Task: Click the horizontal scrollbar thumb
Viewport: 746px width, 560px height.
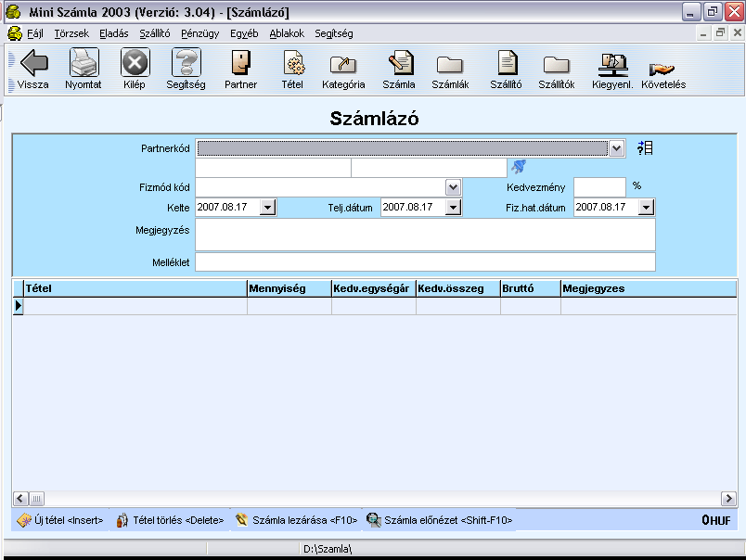Action: tap(36, 499)
